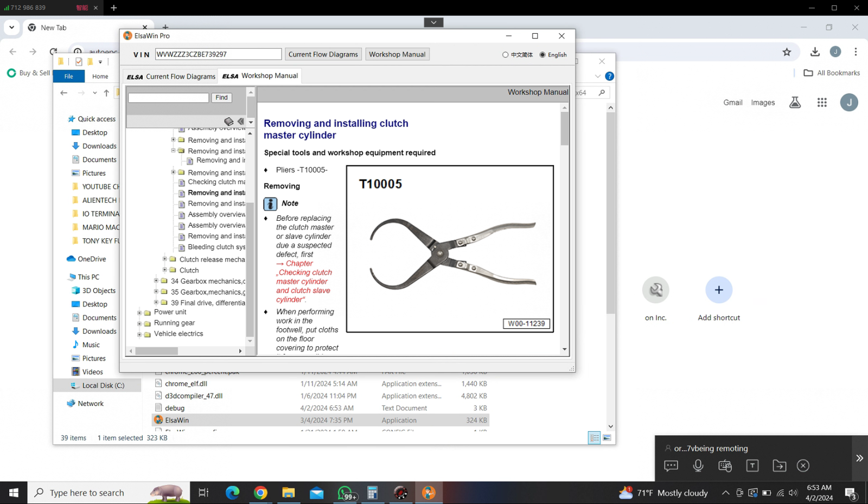Click the Find button

pos(221,98)
